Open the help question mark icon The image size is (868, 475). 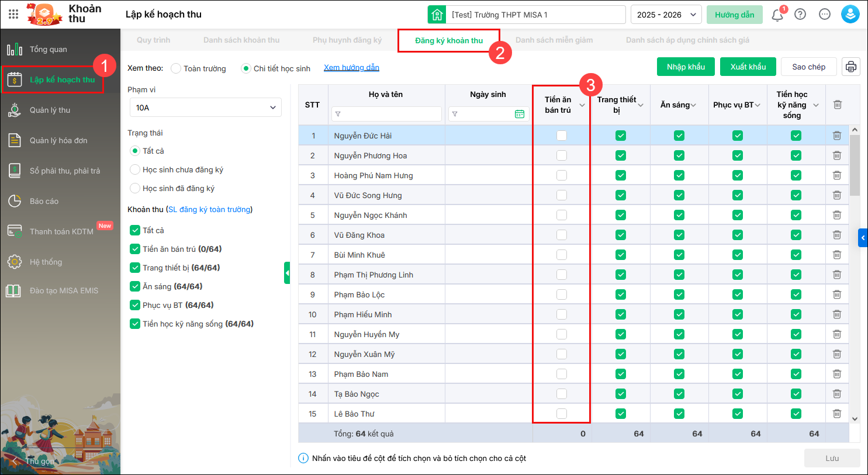coord(800,15)
